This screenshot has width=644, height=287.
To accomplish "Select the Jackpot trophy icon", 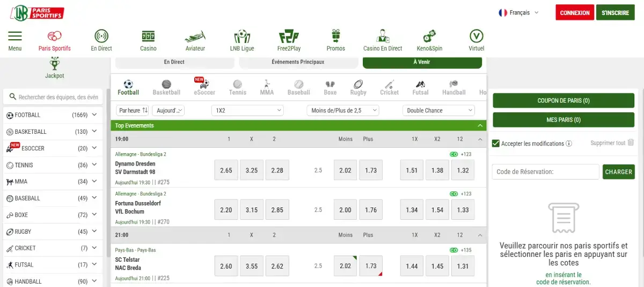I will click(x=54, y=65).
